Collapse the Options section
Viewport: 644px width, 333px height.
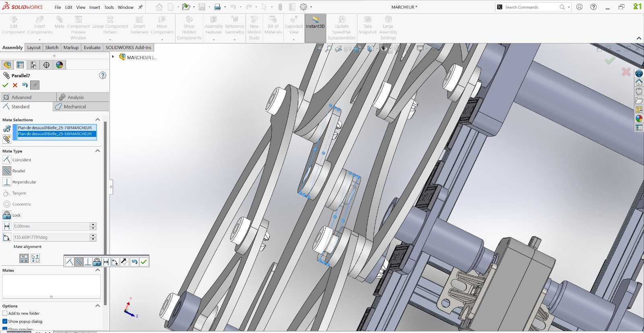pyautogui.click(x=97, y=306)
